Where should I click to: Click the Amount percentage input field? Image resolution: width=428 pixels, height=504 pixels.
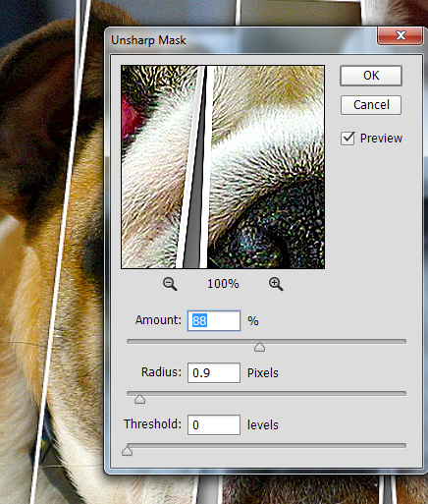[214, 320]
